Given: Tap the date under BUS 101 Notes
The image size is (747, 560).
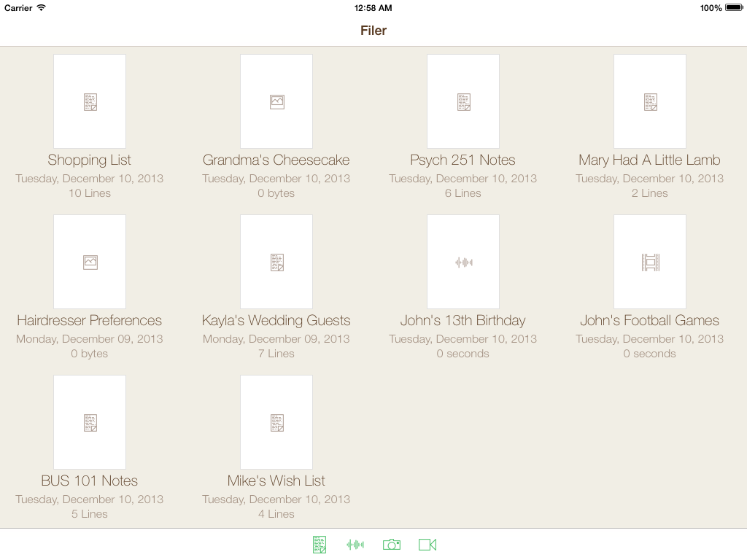Looking at the screenshot, I should click(x=90, y=499).
